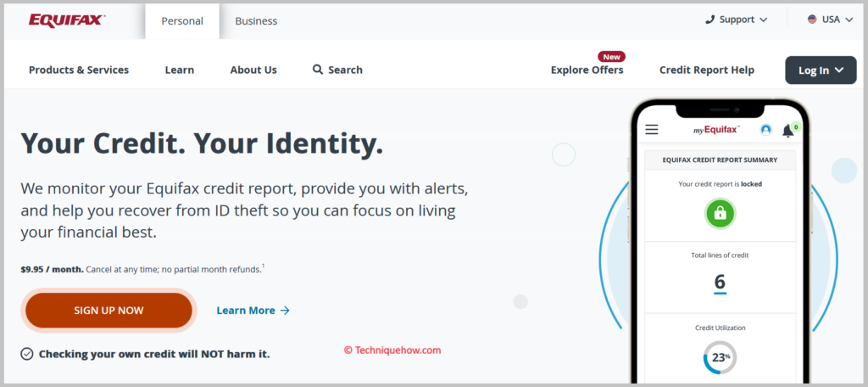Click the profile avatar icon on the phone
Viewport: 868px width, 387px height.
pos(766,130)
